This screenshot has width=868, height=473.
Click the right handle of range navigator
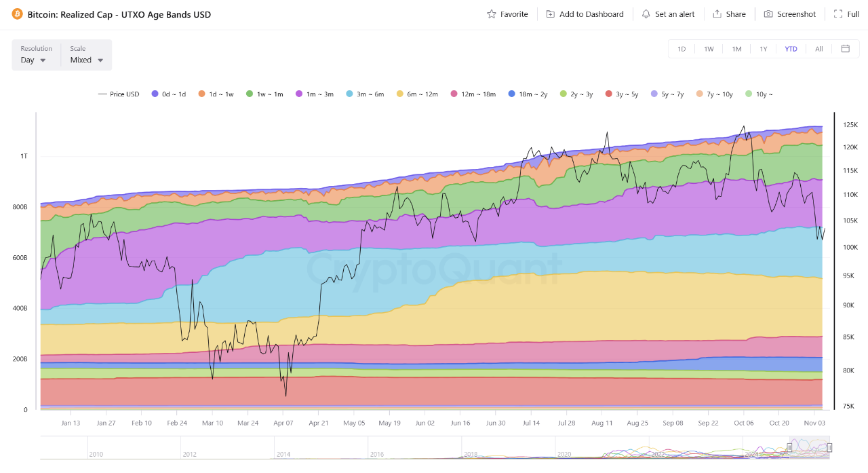pyautogui.click(x=829, y=448)
